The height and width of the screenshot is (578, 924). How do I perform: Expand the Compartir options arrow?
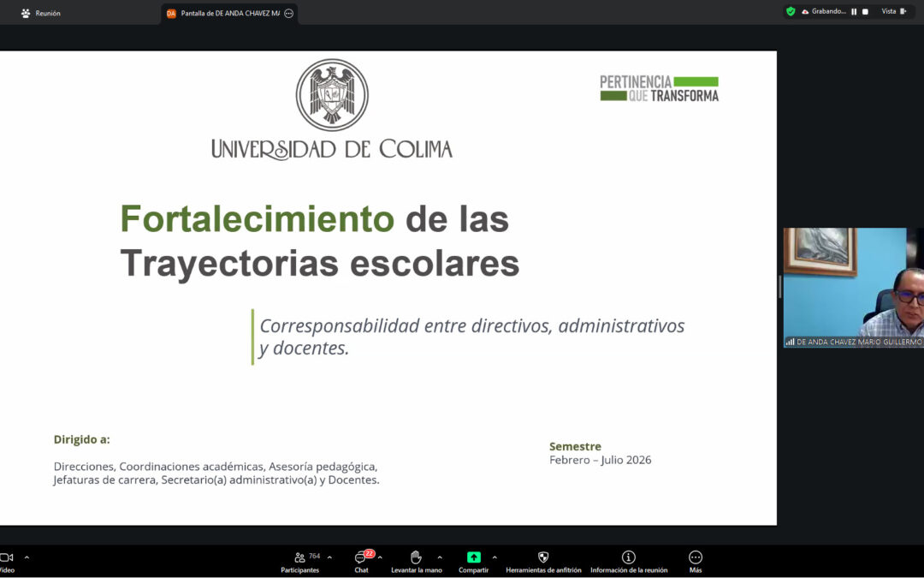[x=495, y=557]
